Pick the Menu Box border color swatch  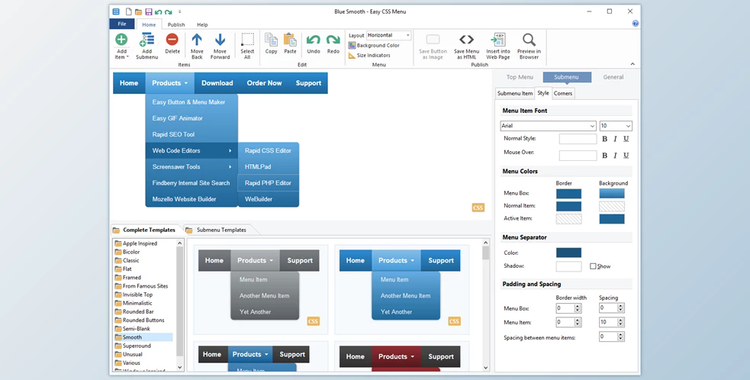pyautogui.click(x=569, y=193)
